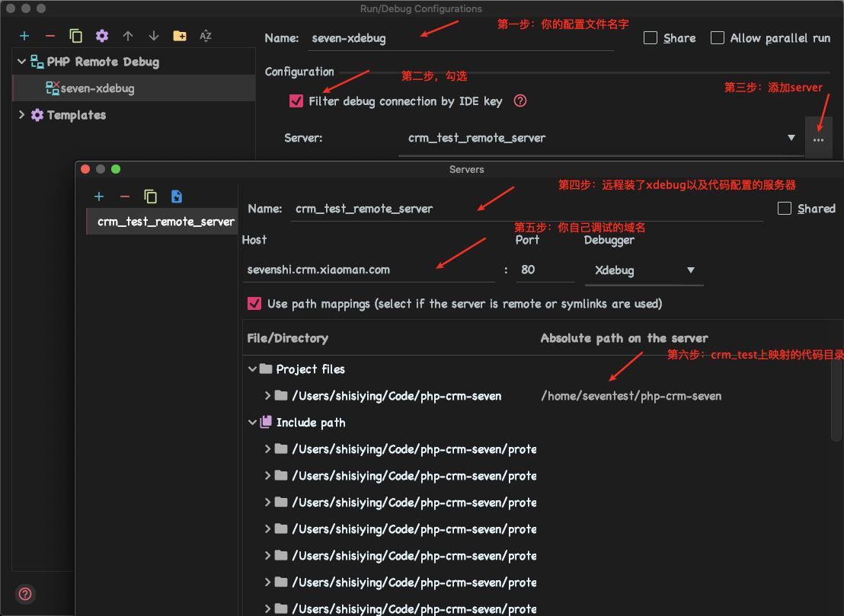
Task: Uncheck Use path mappings checkbox
Action: coord(254,303)
